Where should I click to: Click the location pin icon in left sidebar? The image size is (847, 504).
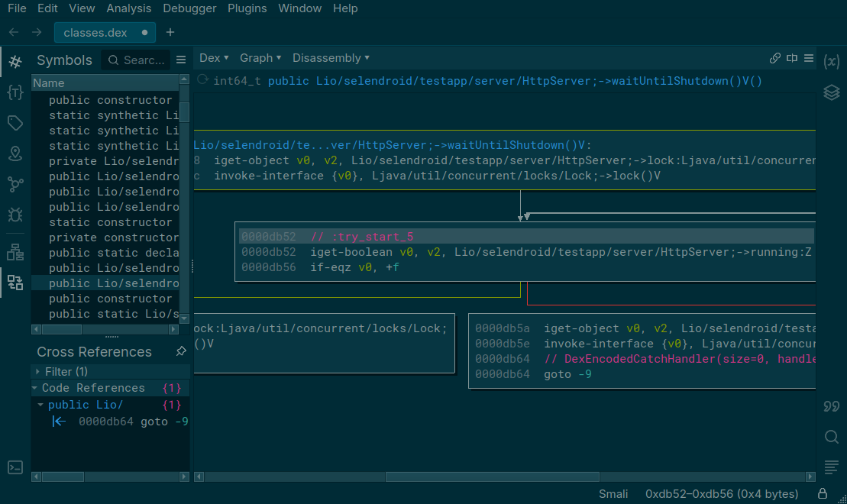coord(15,153)
